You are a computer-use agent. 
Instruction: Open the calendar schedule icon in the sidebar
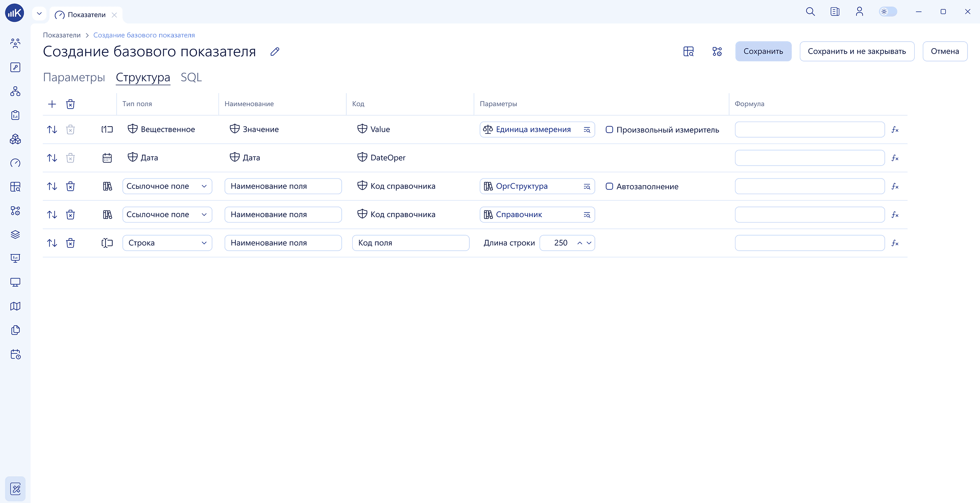[x=15, y=355]
